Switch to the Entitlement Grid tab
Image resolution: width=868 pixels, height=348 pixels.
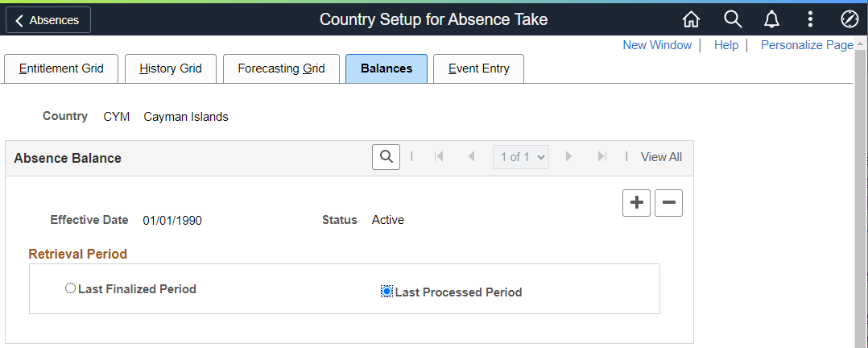(x=61, y=68)
